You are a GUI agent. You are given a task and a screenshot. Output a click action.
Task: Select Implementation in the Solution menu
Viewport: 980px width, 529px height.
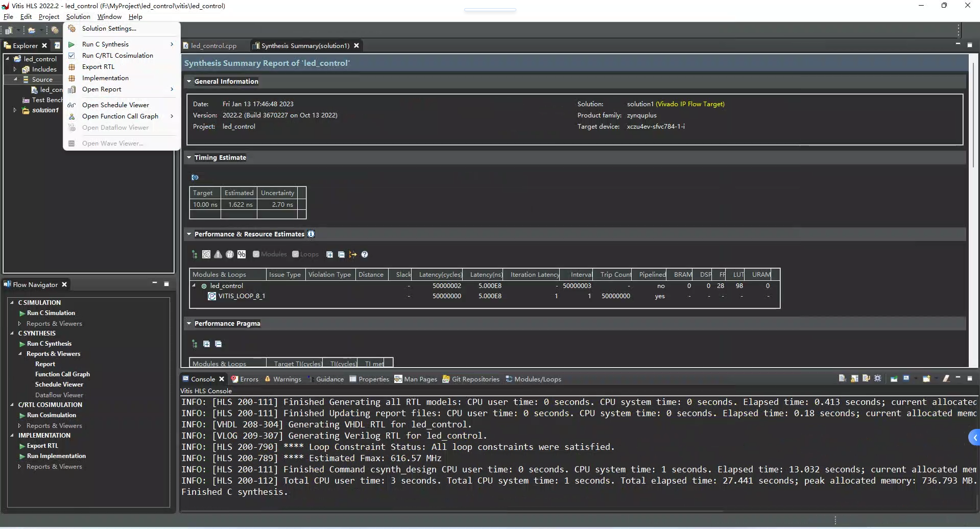pos(121,78)
